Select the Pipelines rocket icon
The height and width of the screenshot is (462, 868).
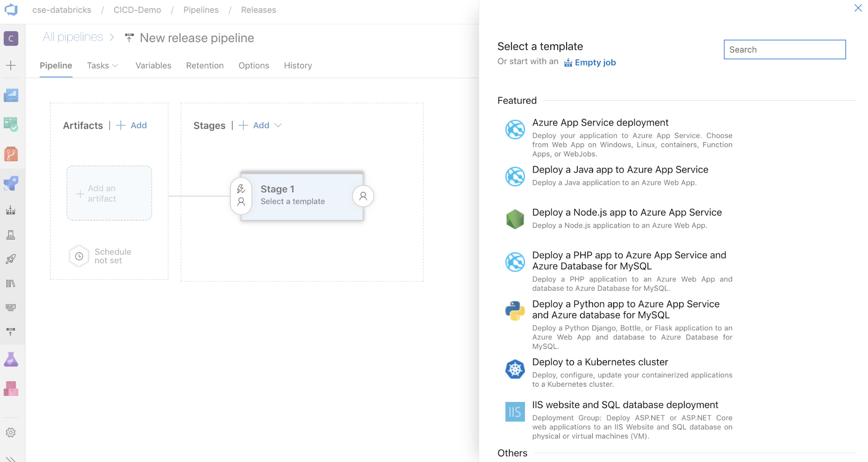(10, 183)
